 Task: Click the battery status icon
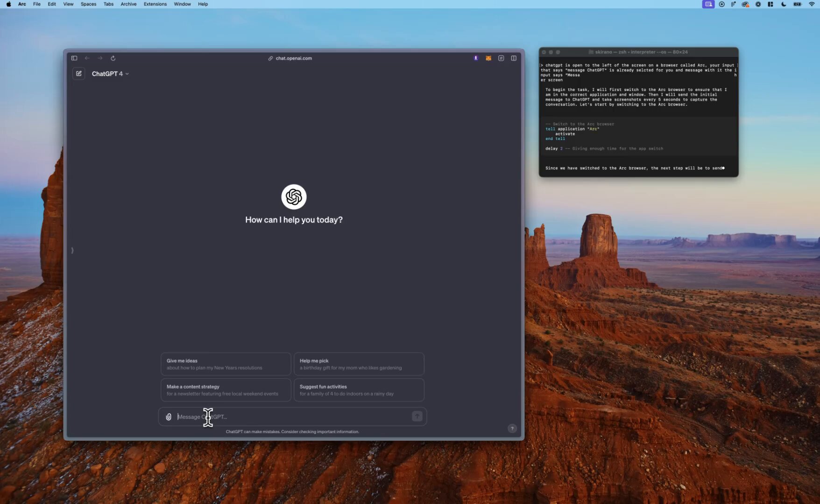[x=798, y=4]
